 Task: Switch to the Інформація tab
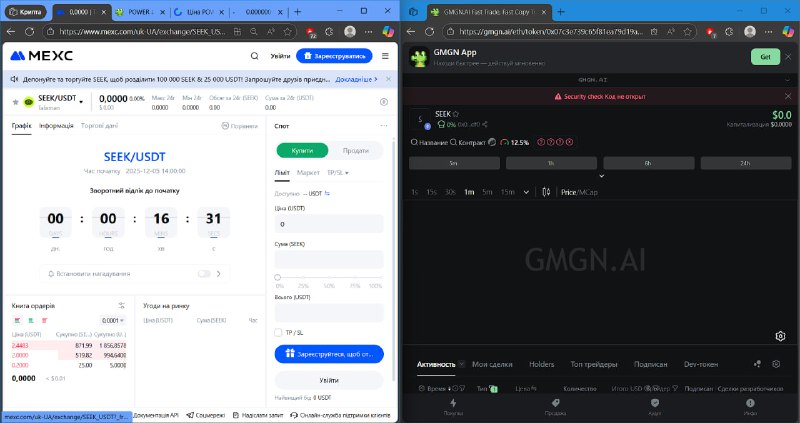click(x=56, y=126)
